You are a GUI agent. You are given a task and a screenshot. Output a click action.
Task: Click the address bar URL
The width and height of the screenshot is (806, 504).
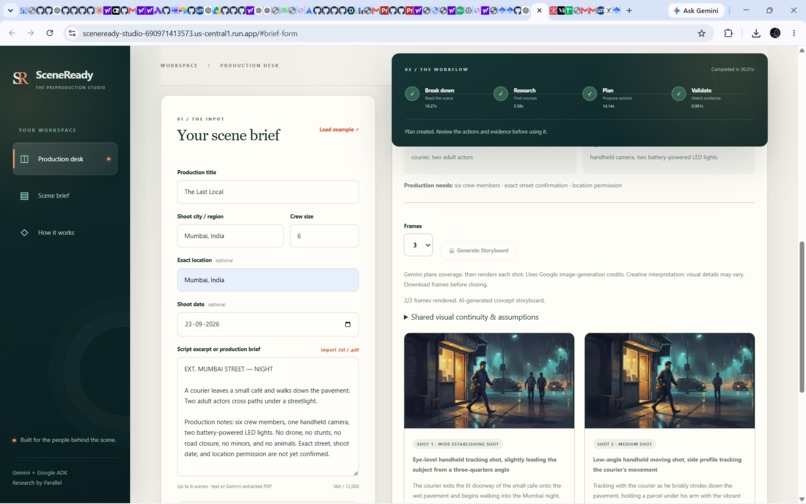(x=190, y=33)
